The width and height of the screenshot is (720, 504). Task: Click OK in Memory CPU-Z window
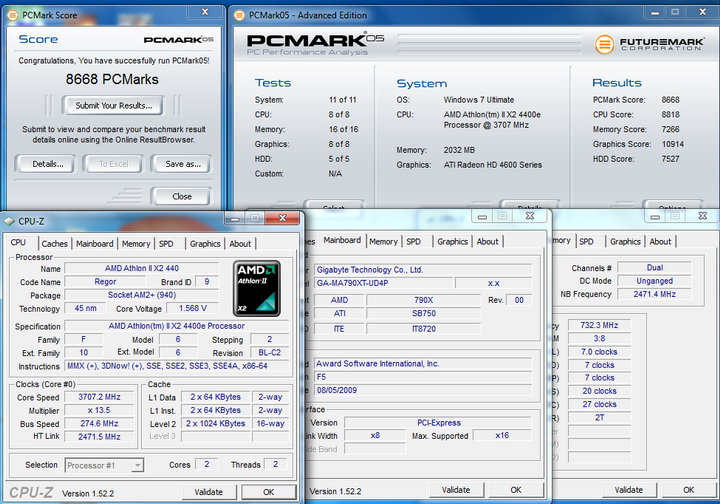click(688, 490)
